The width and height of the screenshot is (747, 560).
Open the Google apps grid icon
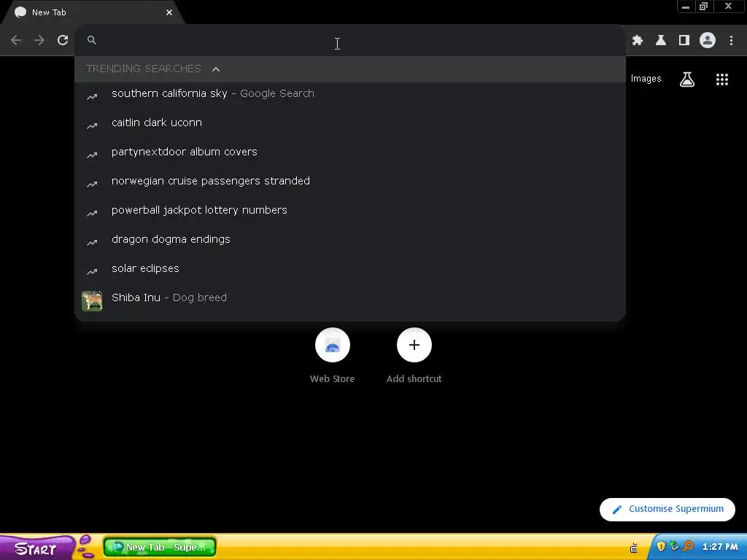tap(722, 79)
